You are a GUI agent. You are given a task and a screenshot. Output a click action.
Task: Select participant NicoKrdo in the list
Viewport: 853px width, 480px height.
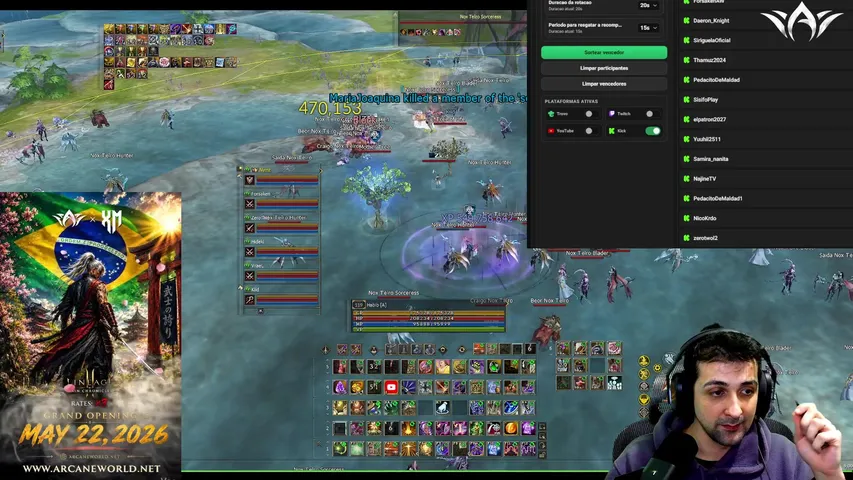pyautogui.click(x=704, y=218)
